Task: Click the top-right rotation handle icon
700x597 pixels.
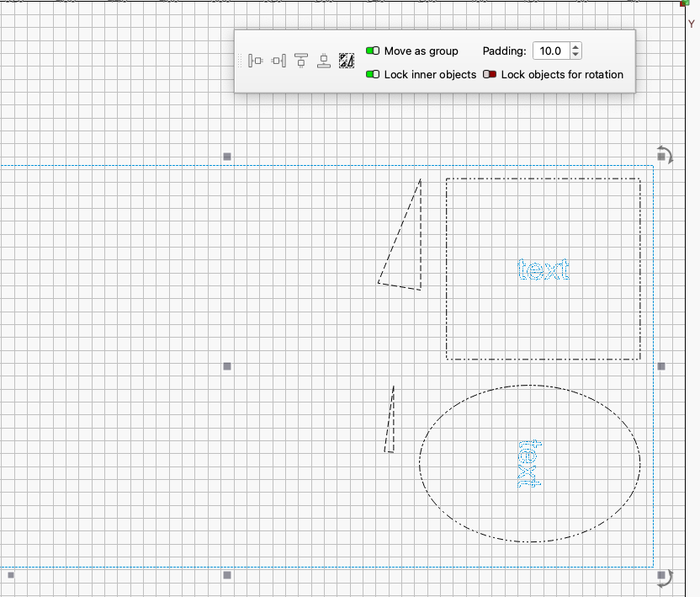Action: point(664,155)
